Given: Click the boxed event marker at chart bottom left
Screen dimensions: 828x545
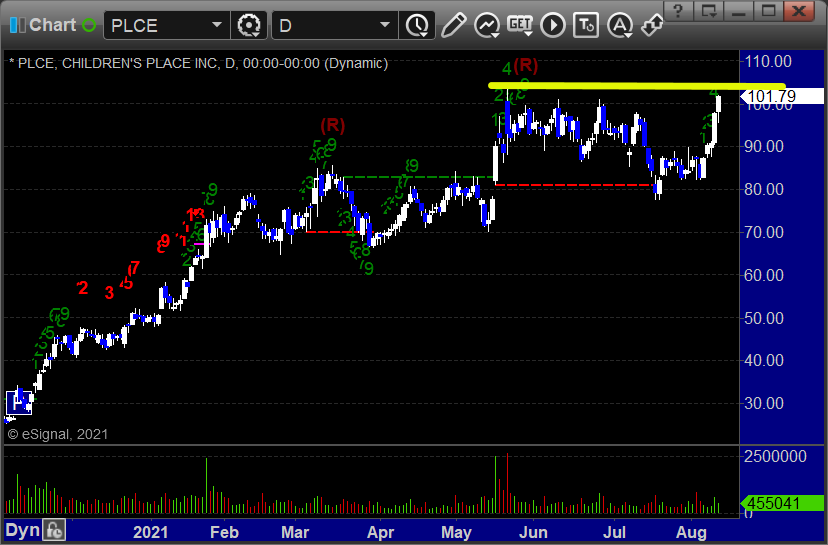Looking at the screenshot, I should pos(19,402).
